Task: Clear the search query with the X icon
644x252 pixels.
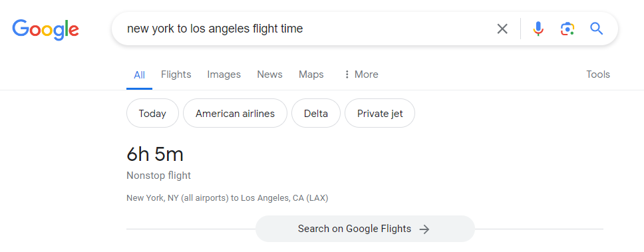Action: 502,29
